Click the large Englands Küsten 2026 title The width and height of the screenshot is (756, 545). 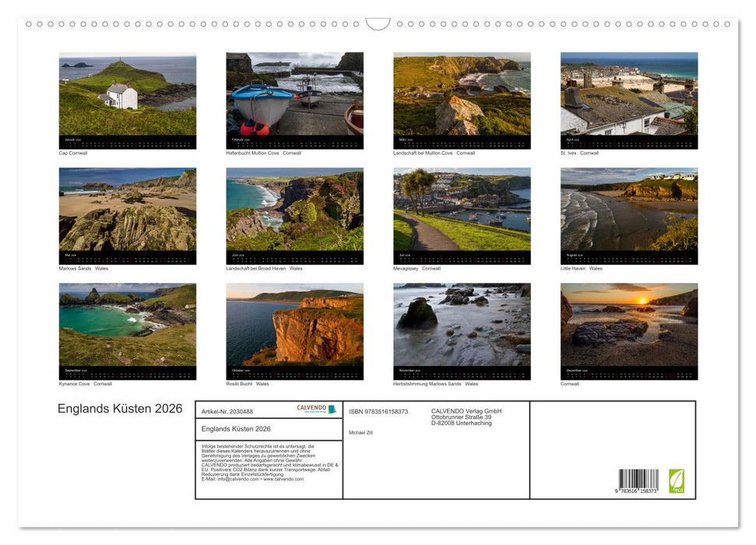[120, 409]
